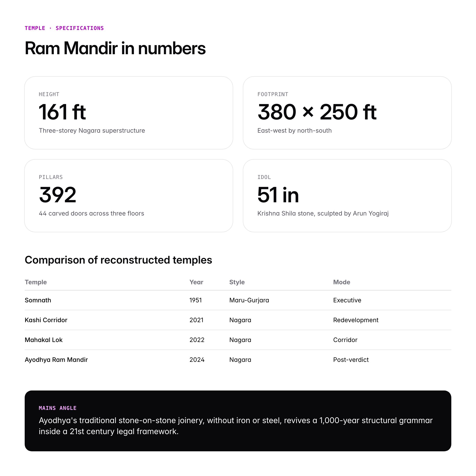Sort by the Year column header
The image size is (476, 476).
click(196, 282)
